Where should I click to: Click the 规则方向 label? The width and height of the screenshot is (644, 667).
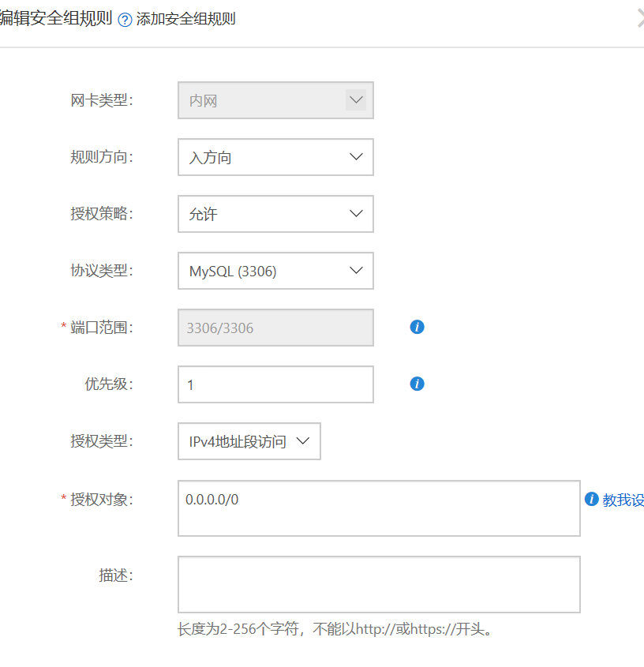(102, 157)
